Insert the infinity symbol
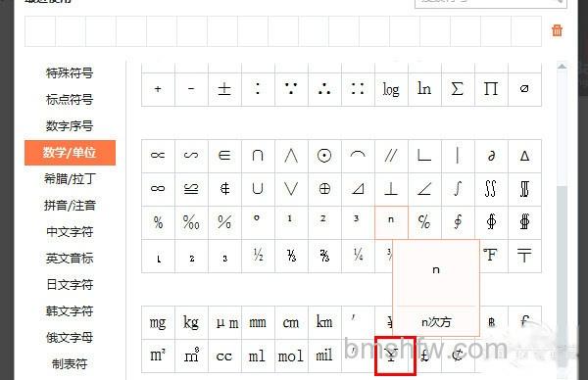 (158, 188)
